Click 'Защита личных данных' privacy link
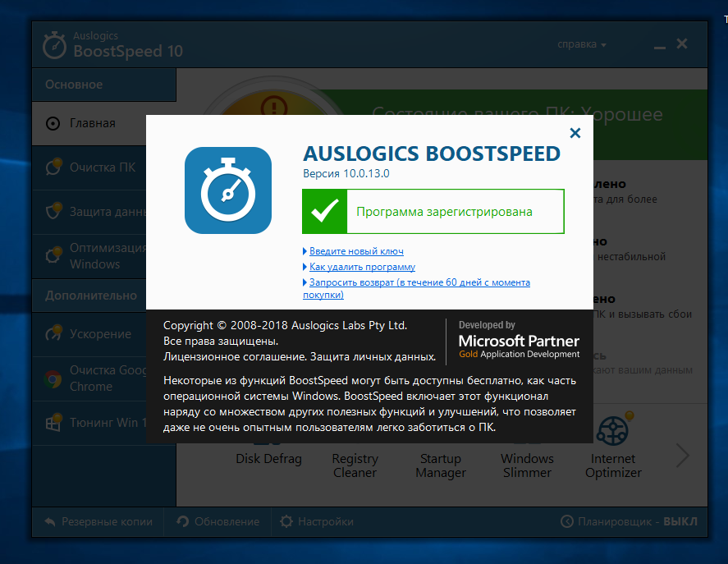This screenshot has height=564, width=728. tap(373, 357)
